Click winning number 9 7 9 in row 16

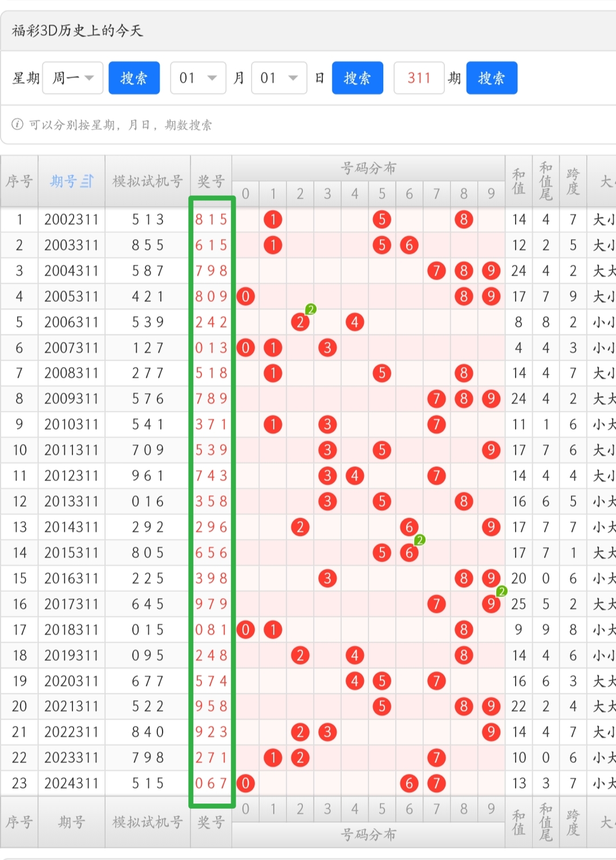tap(211, 604)
